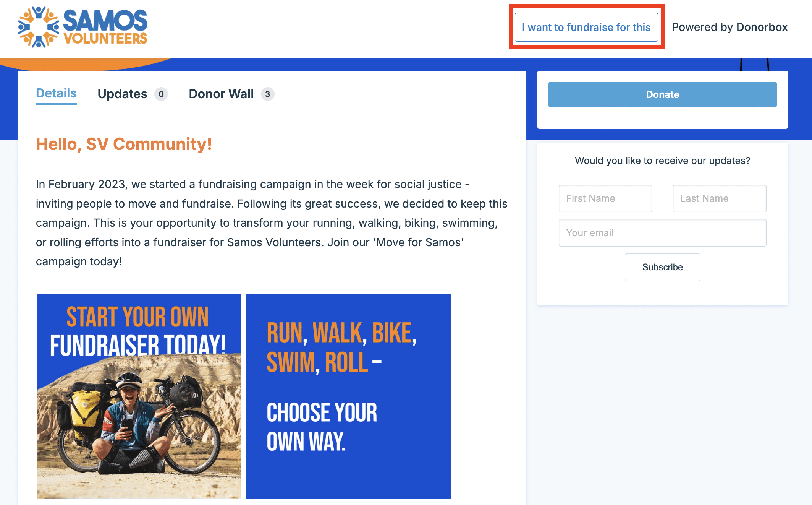Focus the First Name input field
812x505 pixels.
605,198
